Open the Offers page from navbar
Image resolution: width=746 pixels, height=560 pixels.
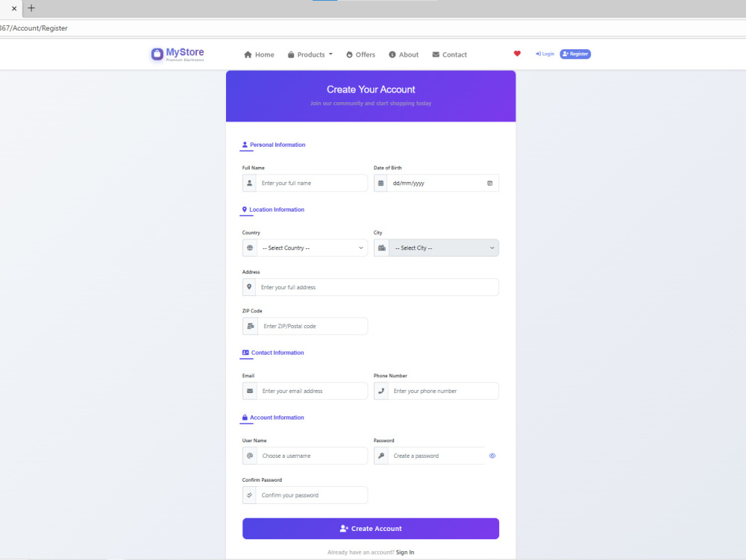coord(360,54)
